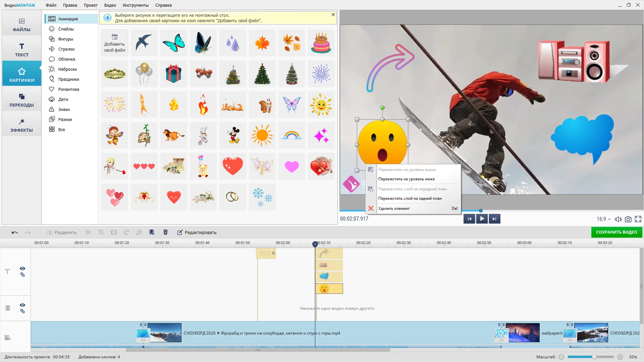Viewport: 644px width, 362px height.
Task: Select the wedding rings clipart
Action: point(233,197)
